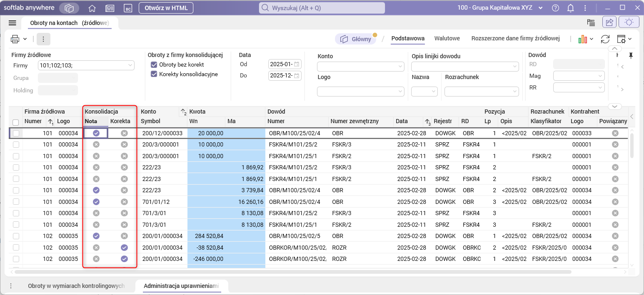Click the Otwórz w HTML button

coord(166,8)
